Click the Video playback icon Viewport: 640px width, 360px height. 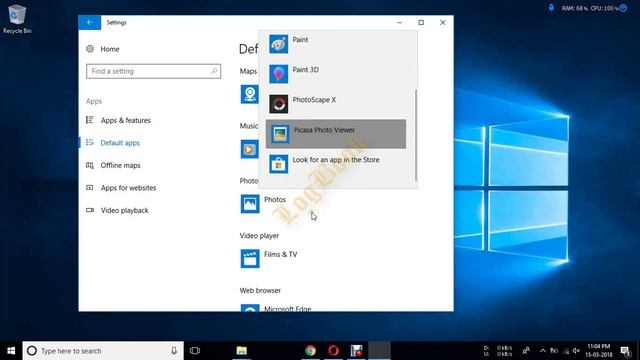coord(90,210)
